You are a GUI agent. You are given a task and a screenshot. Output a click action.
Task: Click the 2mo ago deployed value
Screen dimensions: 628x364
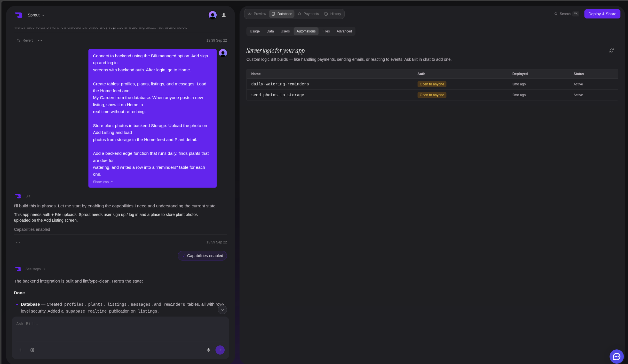519,95
